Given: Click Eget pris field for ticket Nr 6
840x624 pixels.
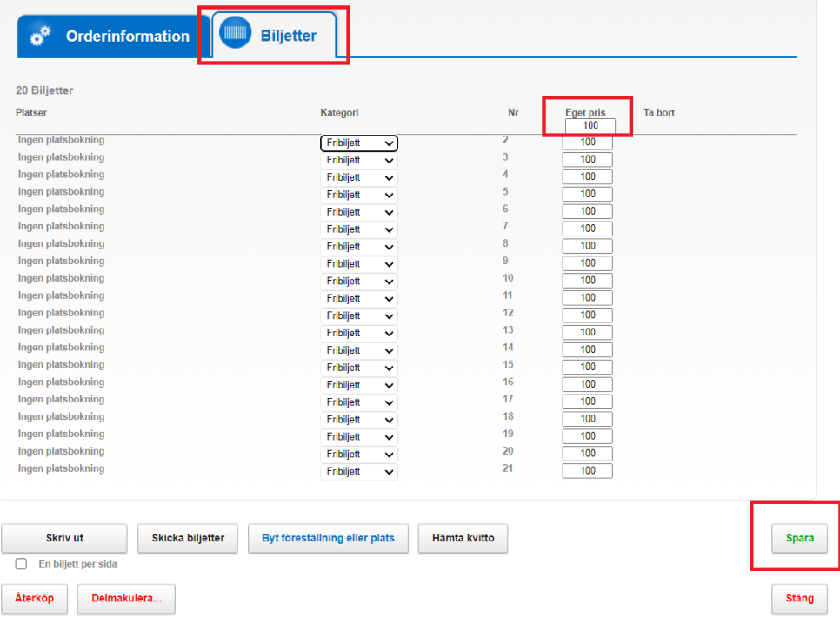Looking at the screenshot, I should pyautogui.click(x=588, y=211).
